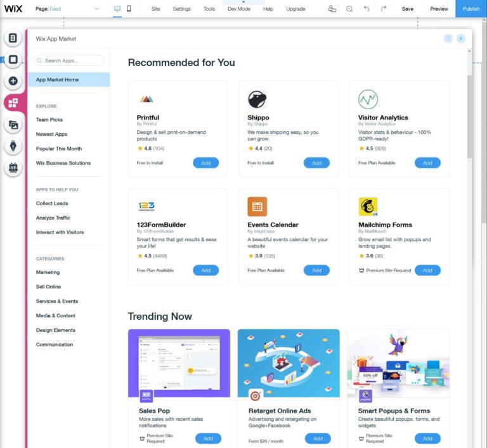Open Newest Apps list
Screen dimensions: 487x448
pyautogui.click(x=51, y=135)
